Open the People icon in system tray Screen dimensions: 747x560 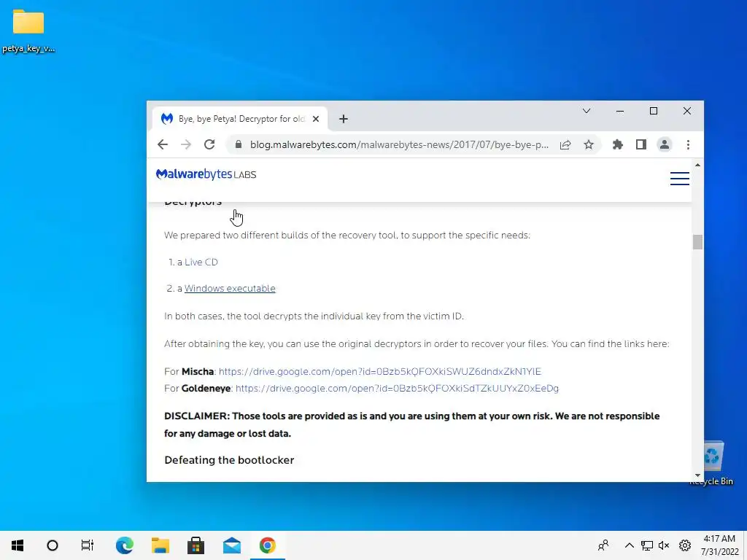(x=603, y=545)
